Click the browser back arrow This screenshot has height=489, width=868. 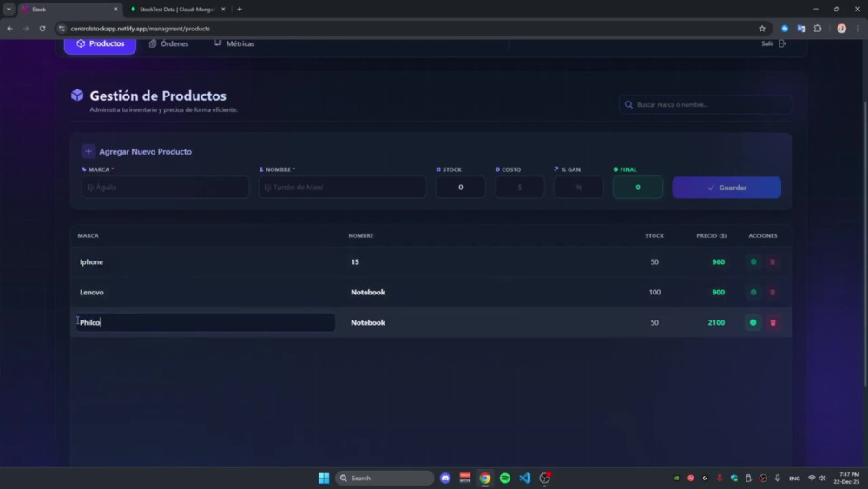point(10,29)
